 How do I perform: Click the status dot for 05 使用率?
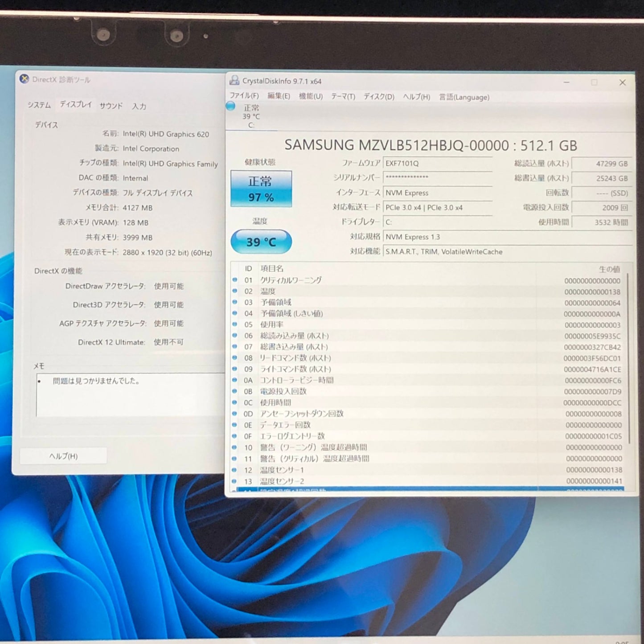(235, 324)
